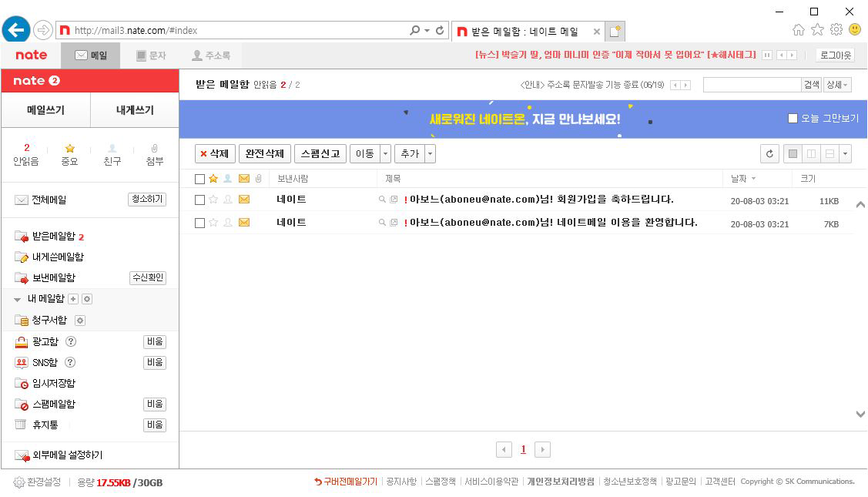868x497 pixels.
Task: Select vertical split view layout icon
Action: click(x=812, y=154)
